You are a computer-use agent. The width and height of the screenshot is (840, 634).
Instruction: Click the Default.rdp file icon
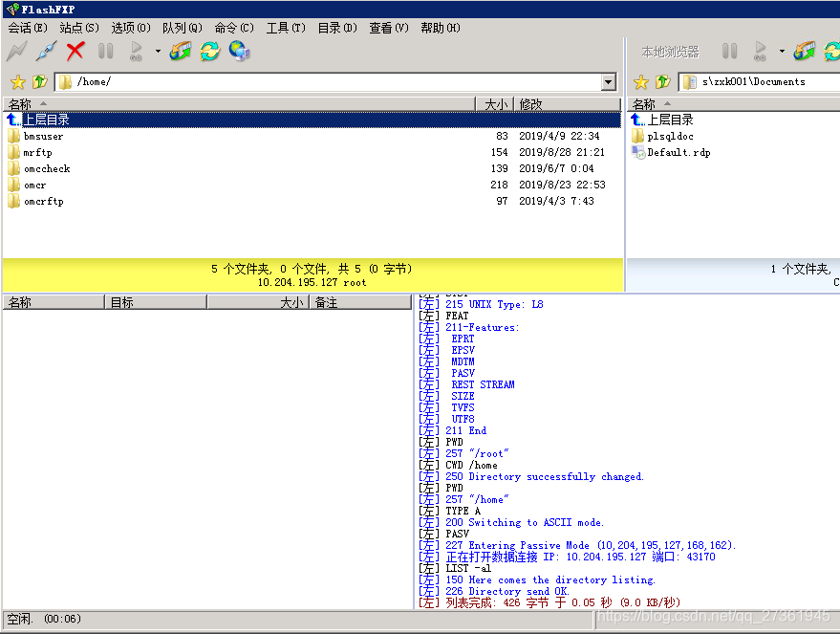(638, 152)
